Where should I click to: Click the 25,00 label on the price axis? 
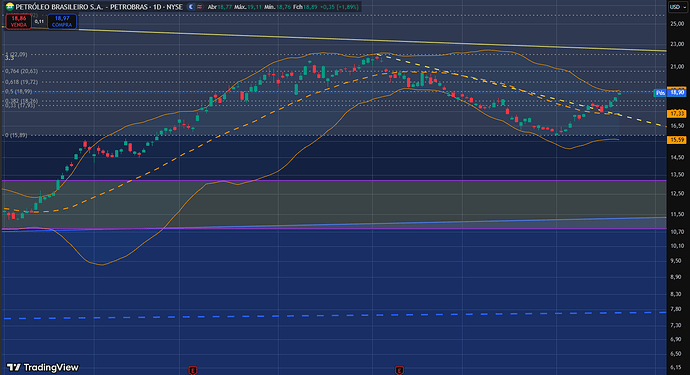(x=677, y=24)
